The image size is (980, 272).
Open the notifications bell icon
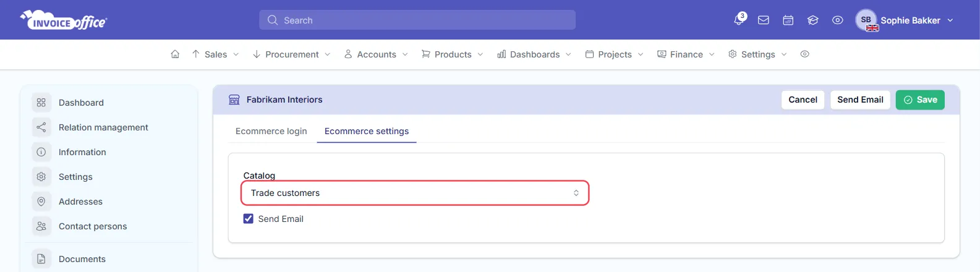739,20
